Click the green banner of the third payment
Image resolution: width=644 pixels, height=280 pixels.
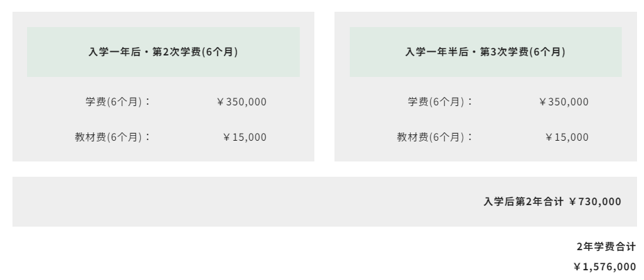pyautogui.click(x=486, y=52)
